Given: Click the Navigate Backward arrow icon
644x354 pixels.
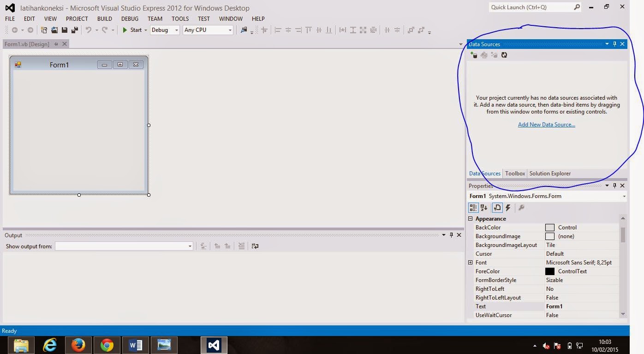Looking at the screenshot, I should point(15,30).
